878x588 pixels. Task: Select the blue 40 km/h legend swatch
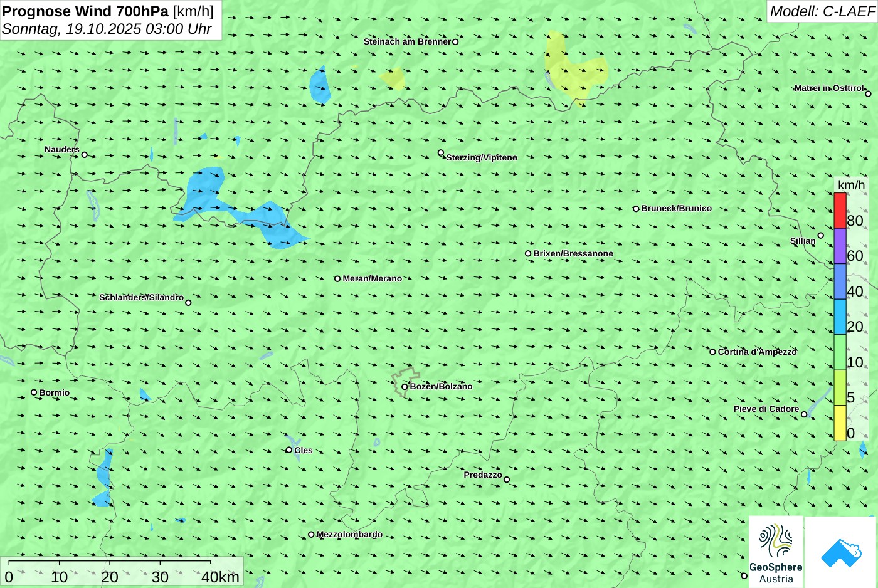[840, 281]
